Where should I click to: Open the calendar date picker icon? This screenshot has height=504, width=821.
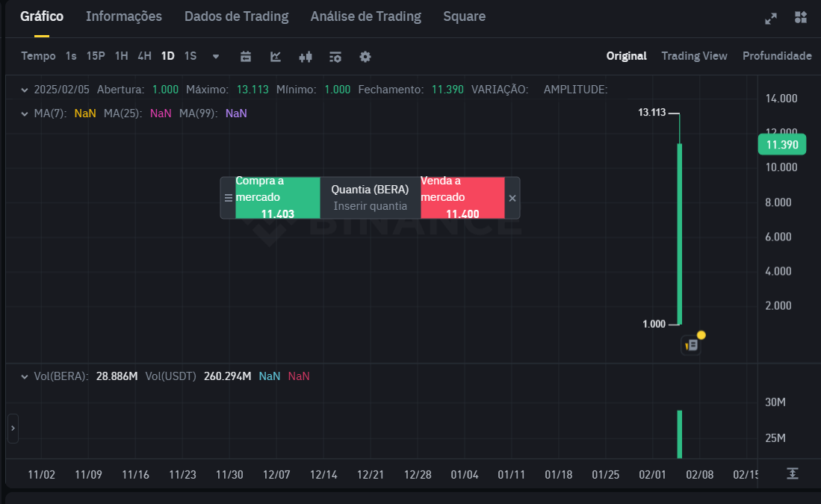coord(246,57)
